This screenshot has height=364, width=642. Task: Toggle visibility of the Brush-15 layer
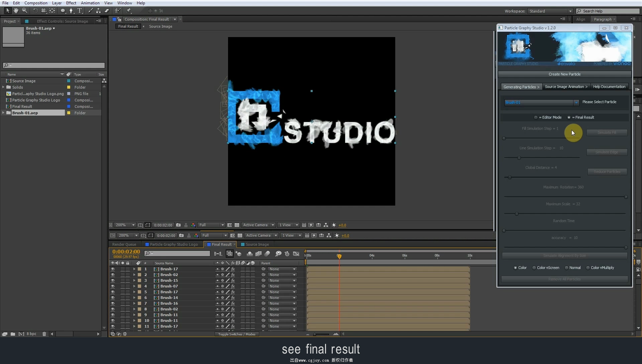click(113, 281)
